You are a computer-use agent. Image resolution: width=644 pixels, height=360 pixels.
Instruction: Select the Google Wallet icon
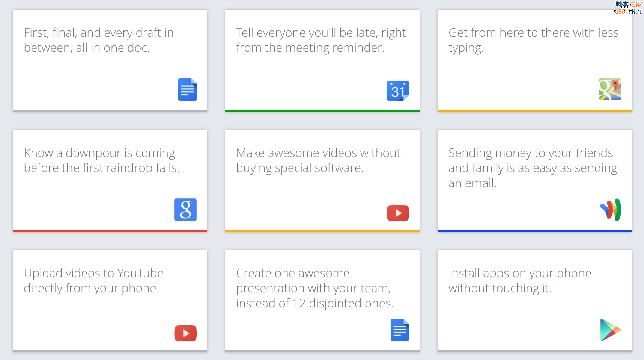611,210
